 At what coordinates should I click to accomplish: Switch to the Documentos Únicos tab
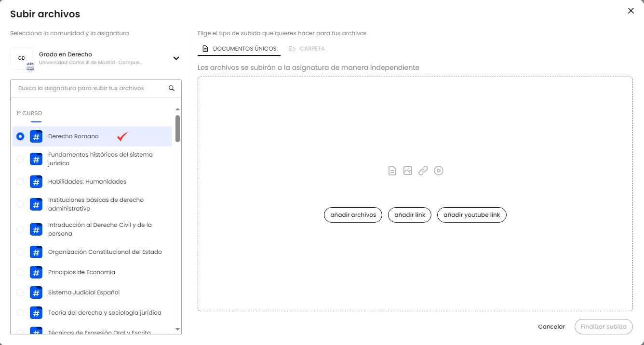coord(239,49)
